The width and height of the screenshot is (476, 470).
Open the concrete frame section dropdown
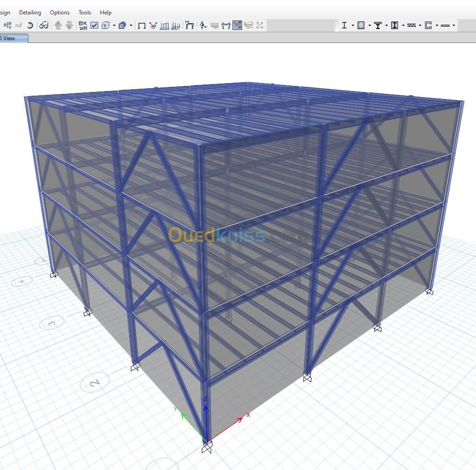pyautogui.click(x=369, y=26)
